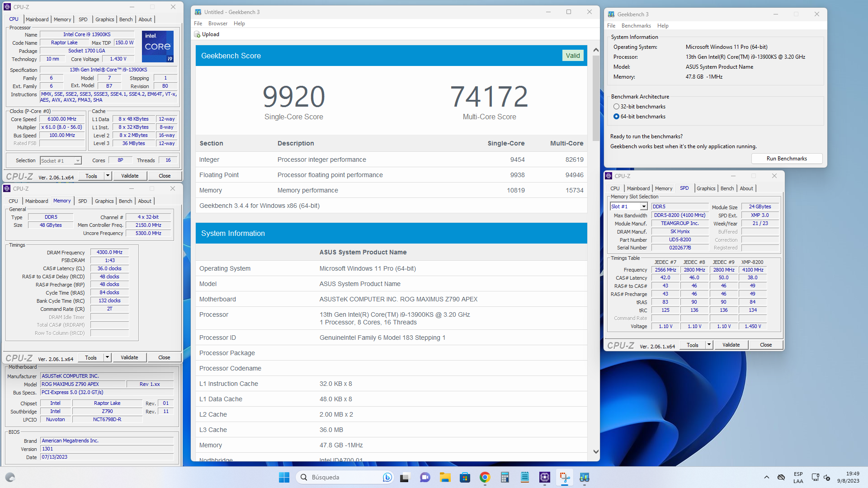Click Run Benchmarks button
Viewport: 868px width, 488px height.
(787, 159)
